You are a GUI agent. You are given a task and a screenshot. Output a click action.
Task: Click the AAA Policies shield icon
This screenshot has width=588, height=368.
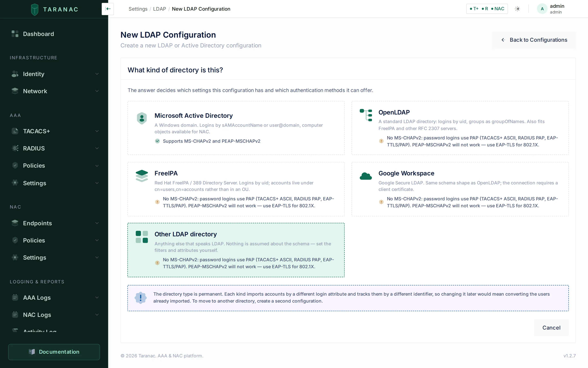click(15, 166)
